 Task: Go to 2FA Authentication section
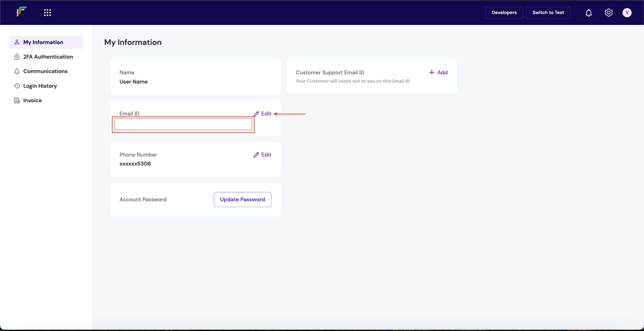pos(48,57)
